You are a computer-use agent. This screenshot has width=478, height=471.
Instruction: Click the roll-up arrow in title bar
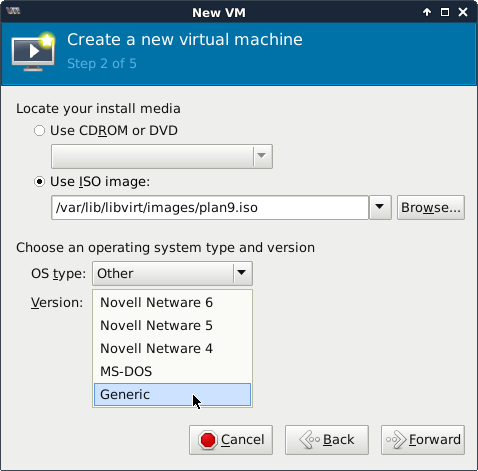coord(427,12)
